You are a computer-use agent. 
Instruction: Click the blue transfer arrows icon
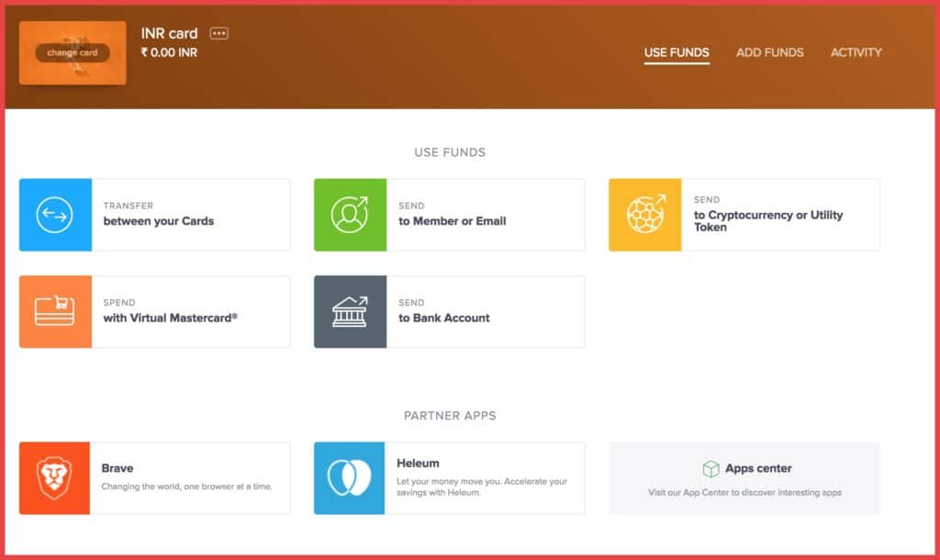coord(55,215)
